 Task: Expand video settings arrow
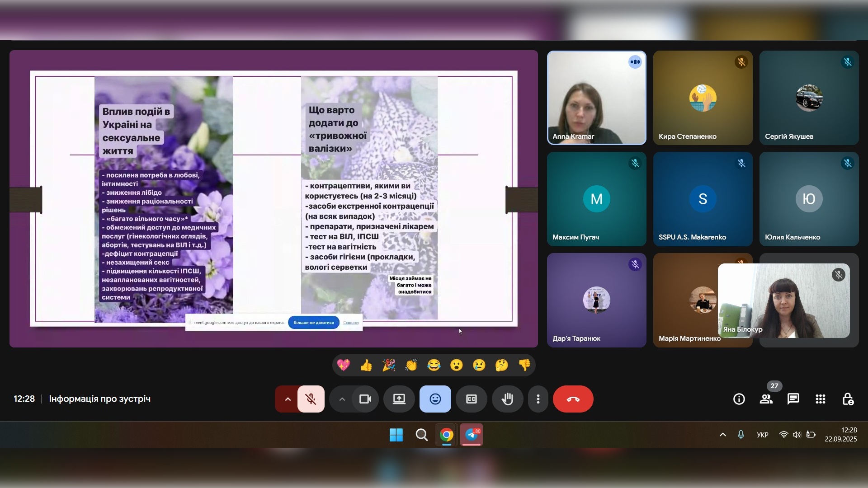click(x=342, y=399)
